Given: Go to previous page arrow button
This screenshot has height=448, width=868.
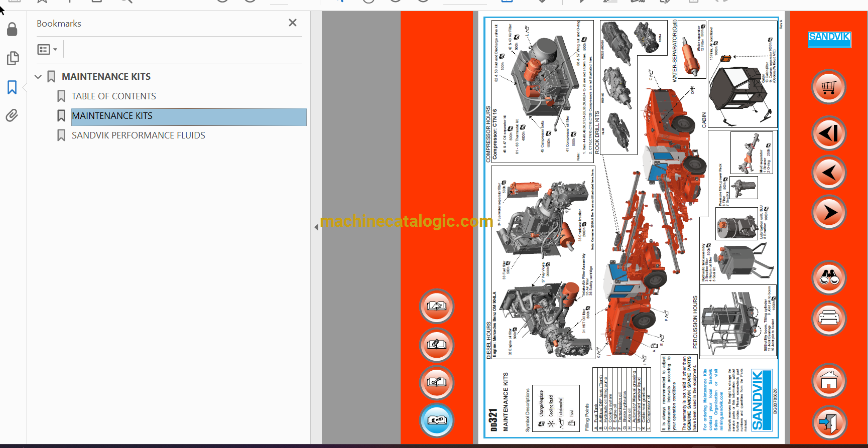Looking at the screenshot, I should tap(829, 173).
